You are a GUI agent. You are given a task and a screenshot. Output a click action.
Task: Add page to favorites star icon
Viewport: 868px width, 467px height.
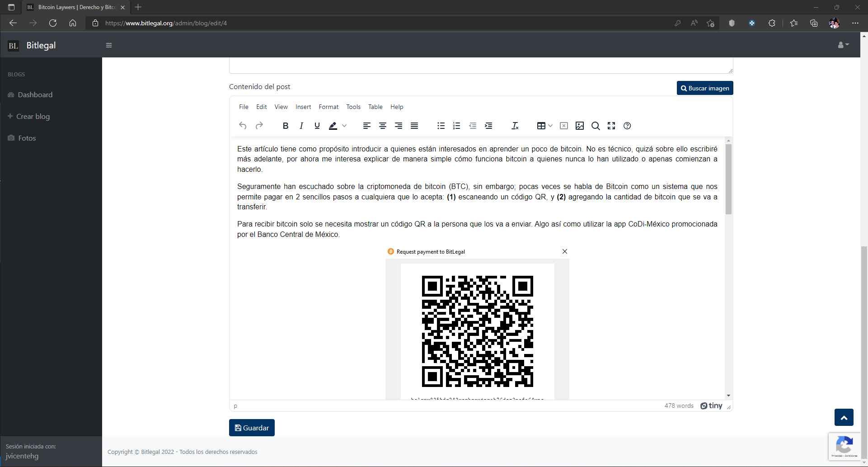(x=711, y=23)
